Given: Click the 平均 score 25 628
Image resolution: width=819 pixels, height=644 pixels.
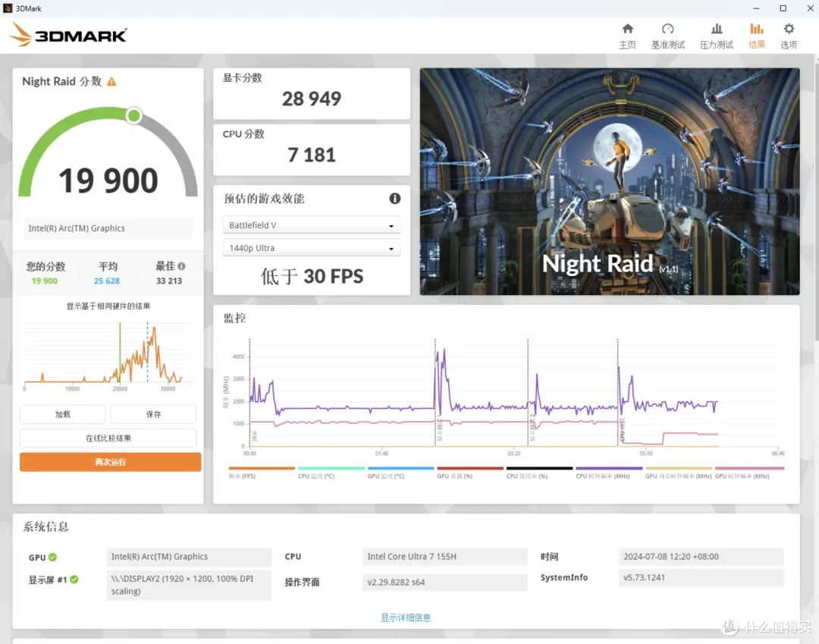Looking at the screenshot, I should (x=107, y=281).
